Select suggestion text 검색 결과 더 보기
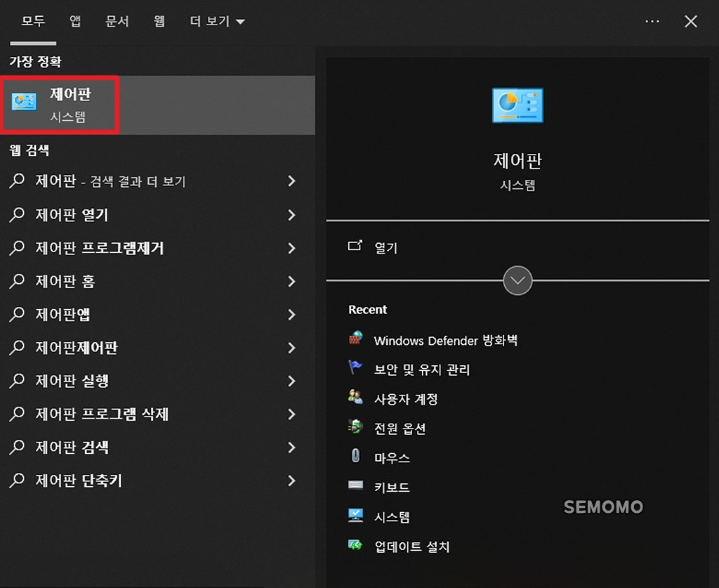Image resolution: width=719 pixels, height=588 pixels. click(138, 182)
